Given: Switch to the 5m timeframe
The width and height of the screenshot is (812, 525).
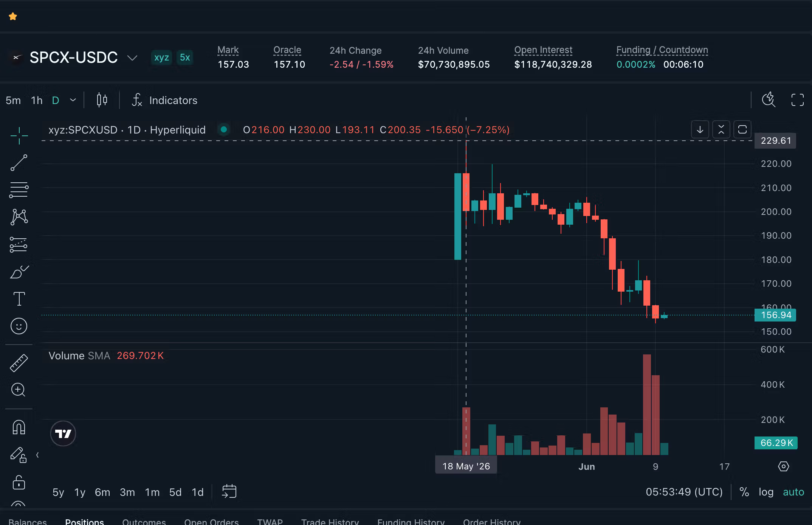Looking at the screenshot, I should [13, 100].
